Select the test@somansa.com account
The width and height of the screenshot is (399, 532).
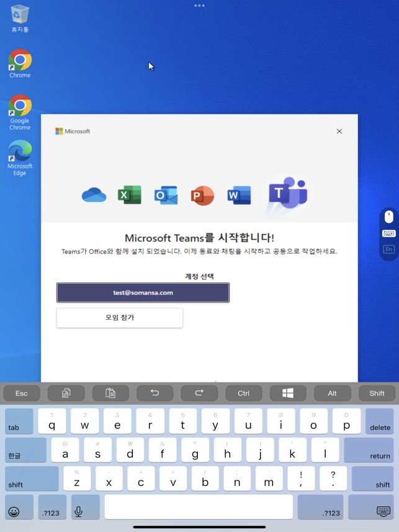pyautogui.click(x=143, y=292)
